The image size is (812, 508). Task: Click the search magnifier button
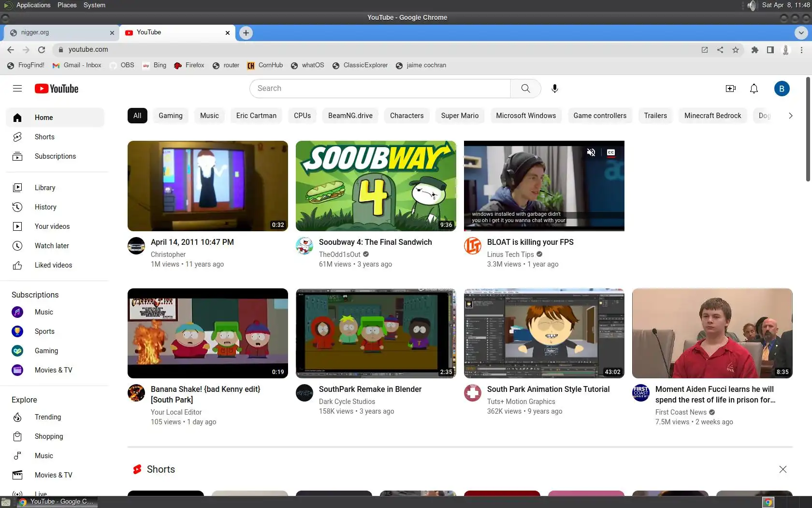[x=525, y=89]
